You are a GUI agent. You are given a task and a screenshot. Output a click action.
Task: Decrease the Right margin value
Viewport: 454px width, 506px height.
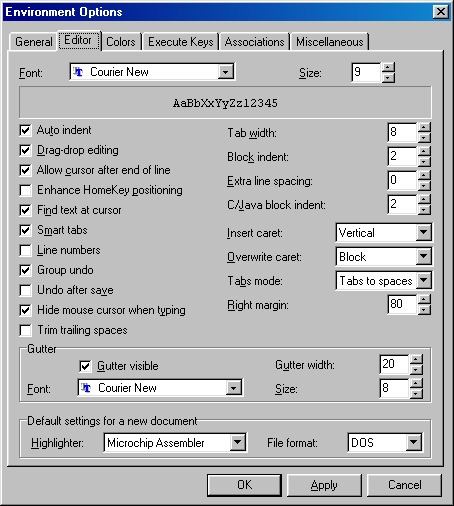point(424,309)
